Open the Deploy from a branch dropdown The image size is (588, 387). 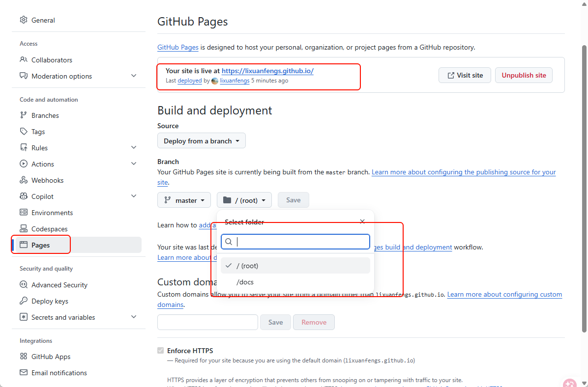click(202, 141)
